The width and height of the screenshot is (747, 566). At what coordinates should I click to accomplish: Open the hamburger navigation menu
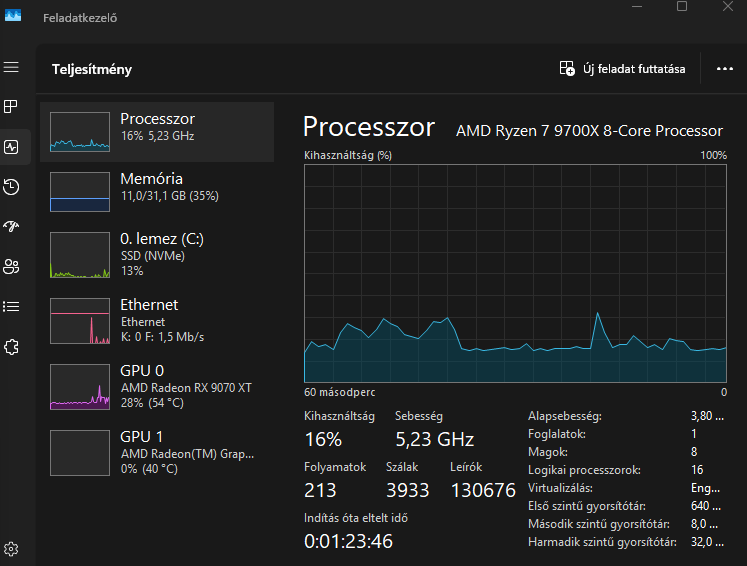pos(11,67)
